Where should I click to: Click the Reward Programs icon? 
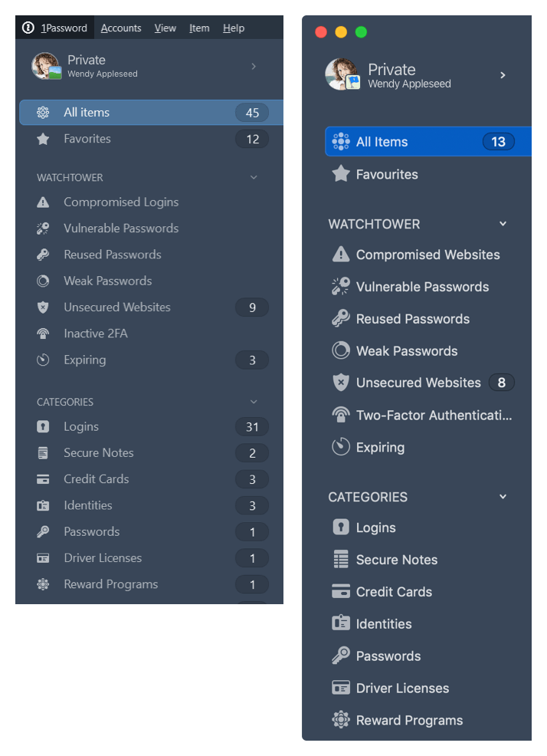43,584
